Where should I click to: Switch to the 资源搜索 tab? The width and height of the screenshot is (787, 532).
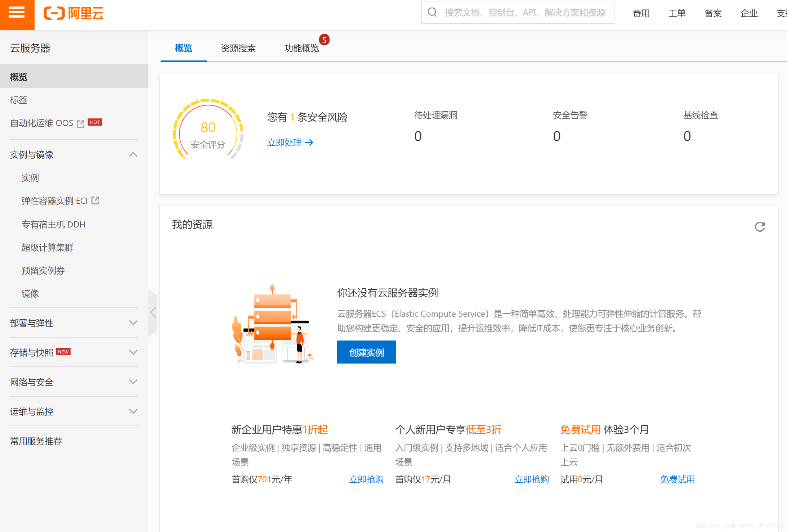pyautogui.click(x=238, y=48)
